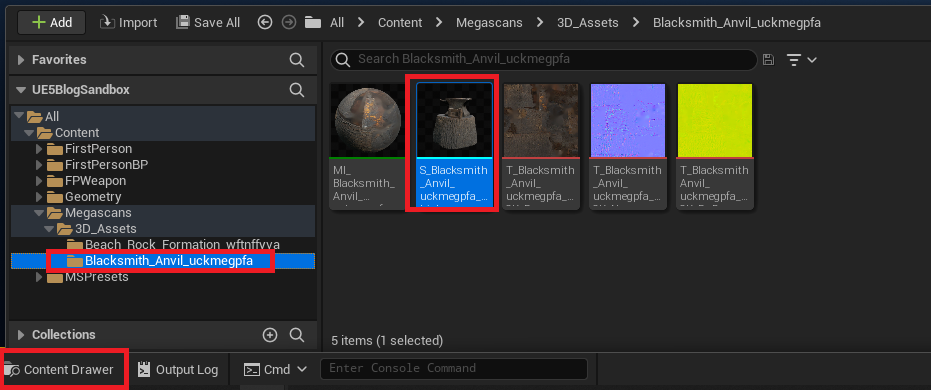Image resolution: width=931 pixels, height=390 pixels.
Task: Select the yellow T_Blacksmith texture thumbnail
Action: click(x=715, y=121)
